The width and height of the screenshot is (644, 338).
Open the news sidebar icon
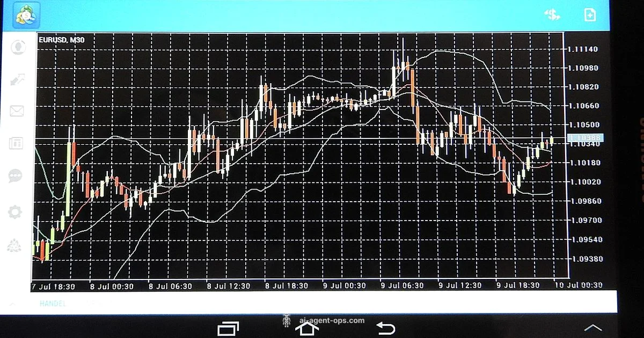point(16,143)
